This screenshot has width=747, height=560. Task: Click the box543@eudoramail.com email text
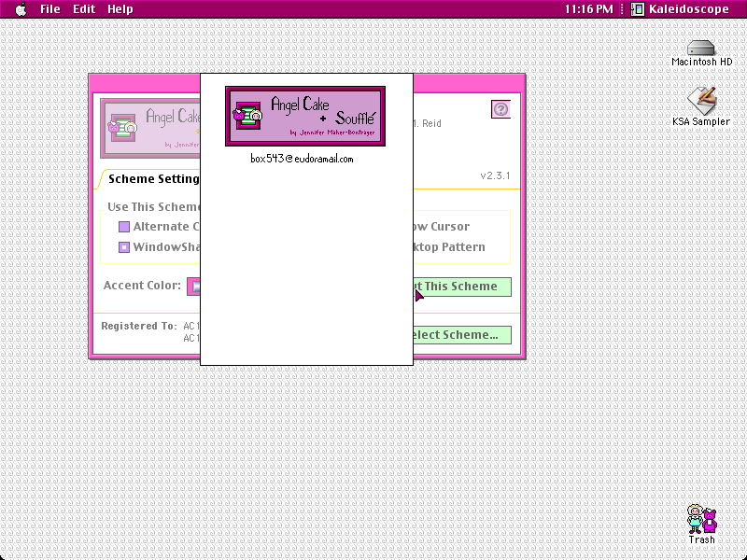click(x=302, y=159)
